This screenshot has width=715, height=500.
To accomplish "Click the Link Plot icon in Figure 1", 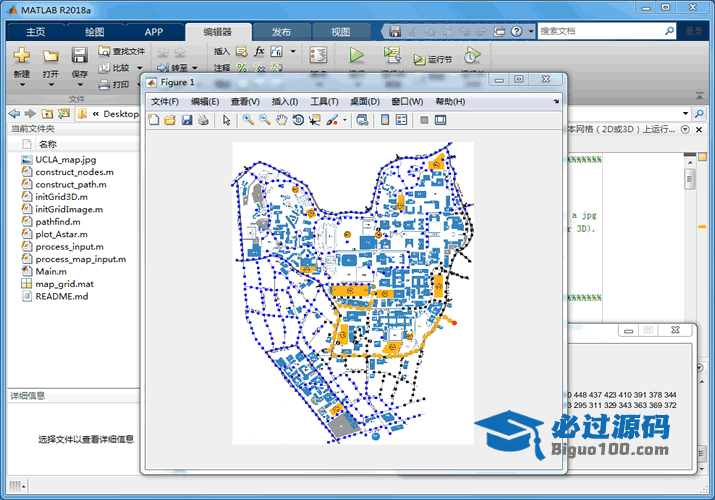I will point(363,120).
